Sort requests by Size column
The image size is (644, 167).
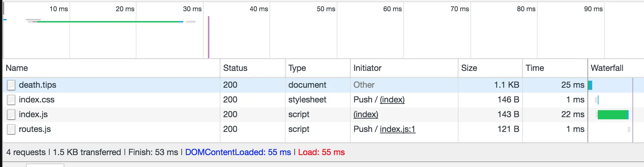point(469,68)
